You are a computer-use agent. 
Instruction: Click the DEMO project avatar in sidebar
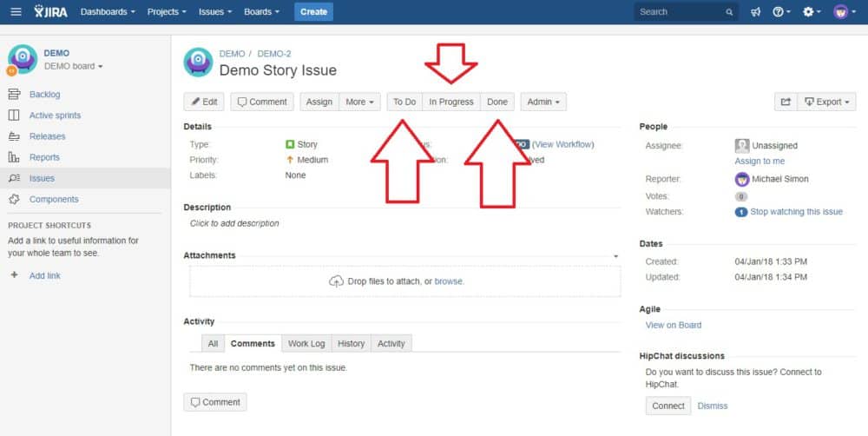click(23, 59)
